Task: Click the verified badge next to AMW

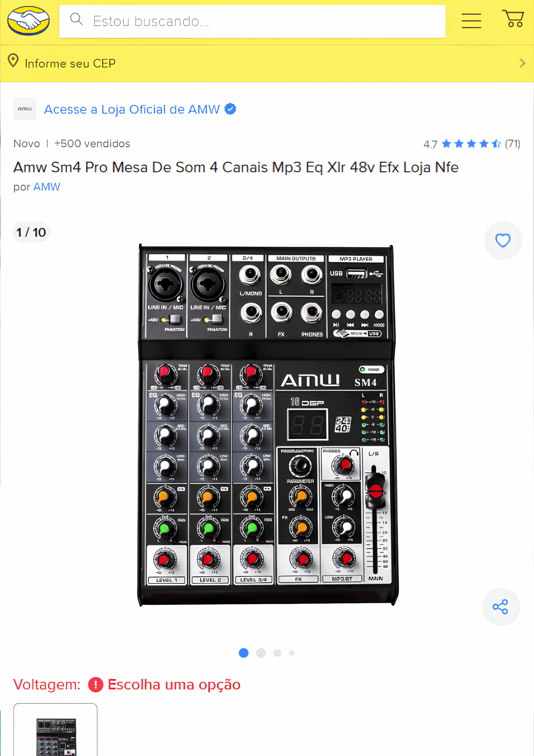Action: (x=230, y=109)
